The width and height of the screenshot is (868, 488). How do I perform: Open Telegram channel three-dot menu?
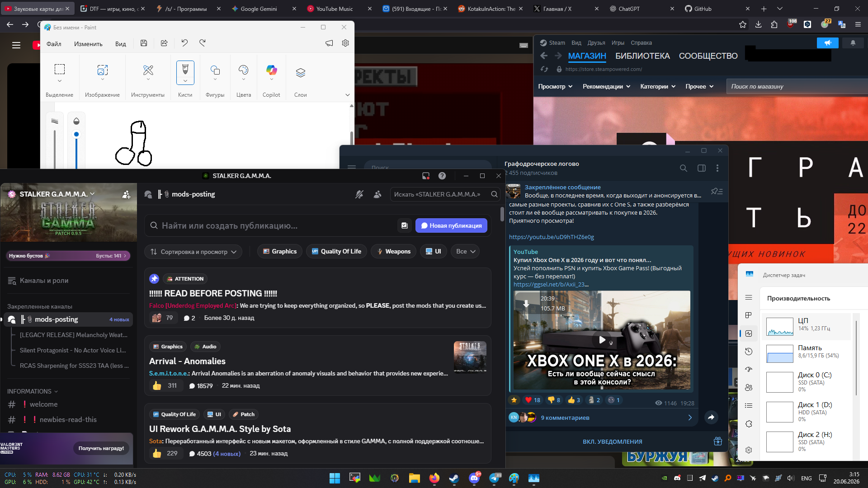pyautogui.click(x=717, y=168)
